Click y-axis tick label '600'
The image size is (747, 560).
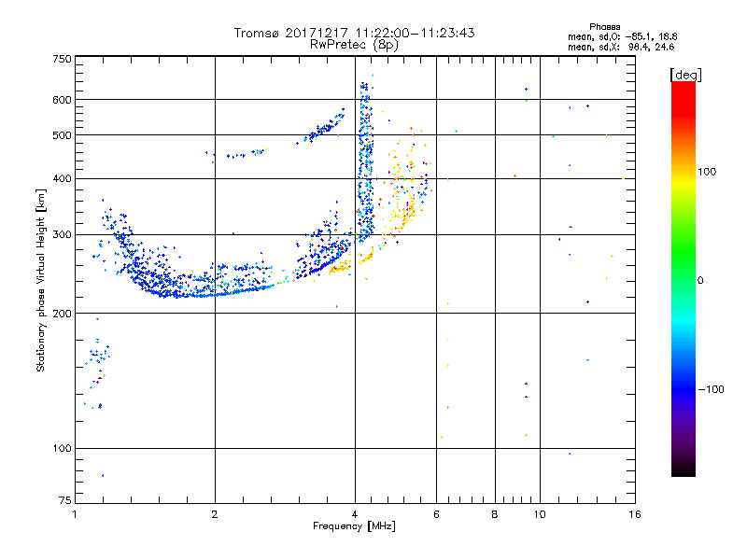(x=62, y=100)
